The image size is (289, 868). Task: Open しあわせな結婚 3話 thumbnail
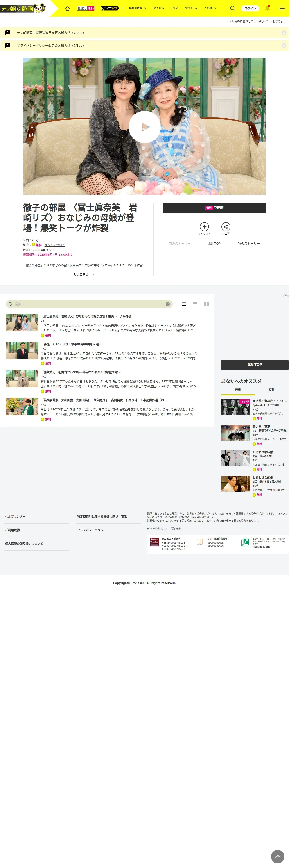click(x=235, y=458)
